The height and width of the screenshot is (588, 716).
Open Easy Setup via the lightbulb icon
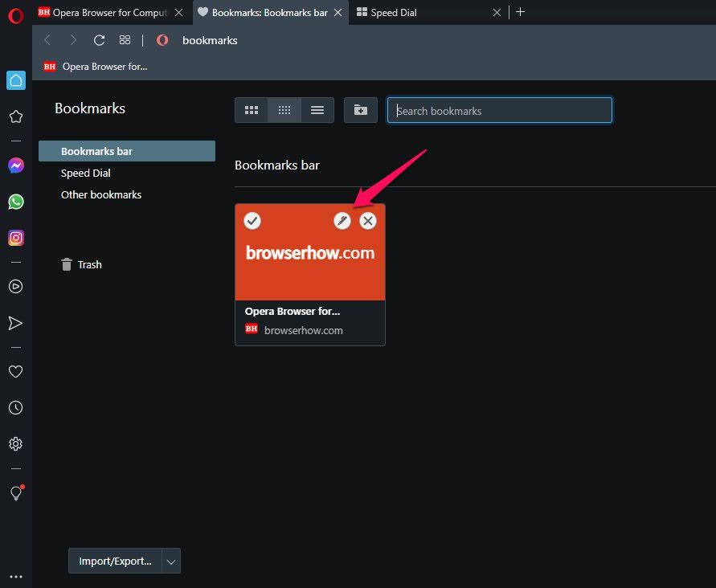16,493
